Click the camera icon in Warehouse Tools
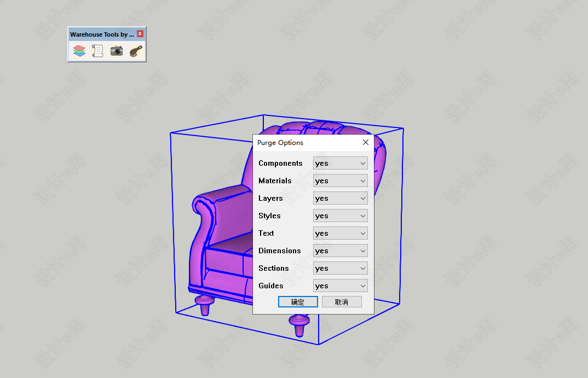The width and height of the screenshot is (588, 378). (116, 51)
